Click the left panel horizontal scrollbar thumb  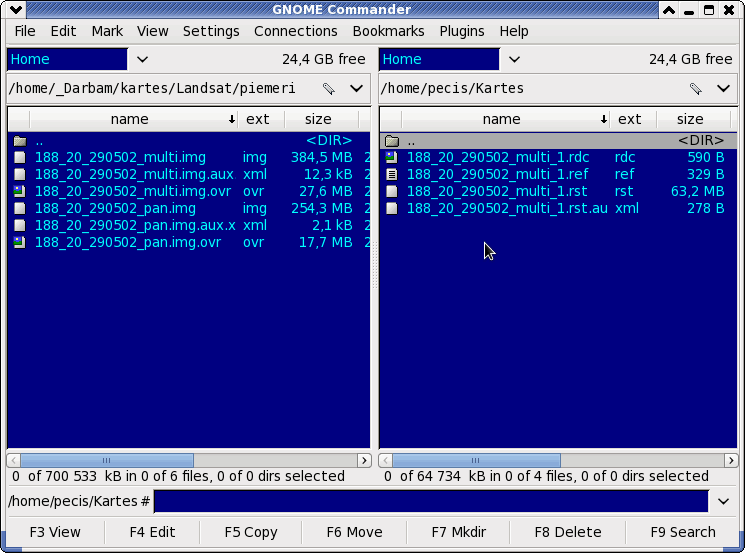click(107, 460)
